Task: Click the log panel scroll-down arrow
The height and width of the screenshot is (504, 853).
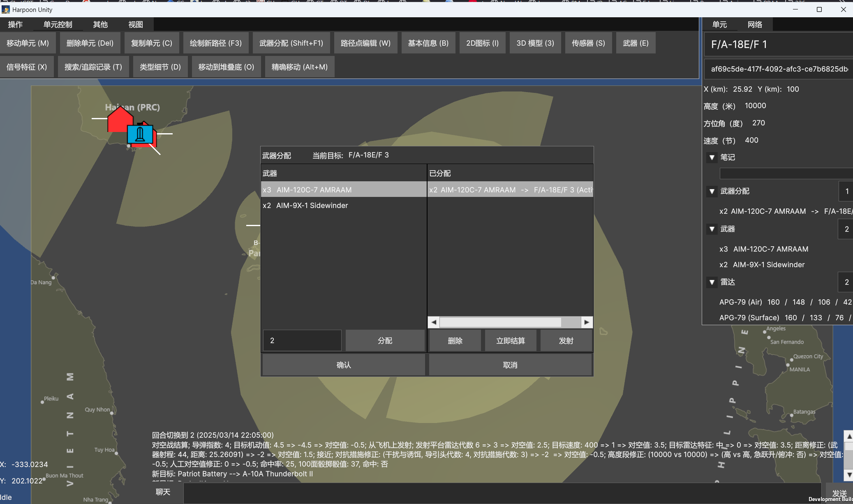Action: tap(848, 475)
